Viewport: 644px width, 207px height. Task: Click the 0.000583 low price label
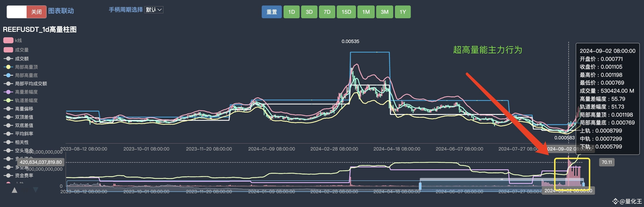tap(564, 137)
